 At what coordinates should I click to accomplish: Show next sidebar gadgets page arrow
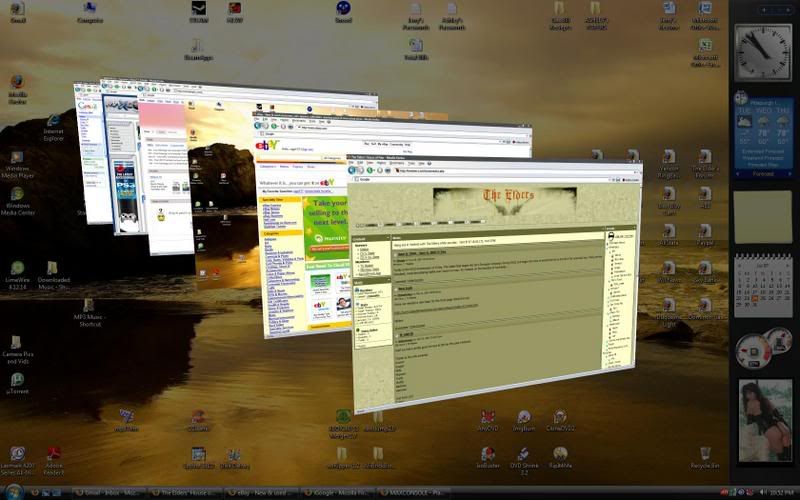pyautogui.click(x=787, y=10)
